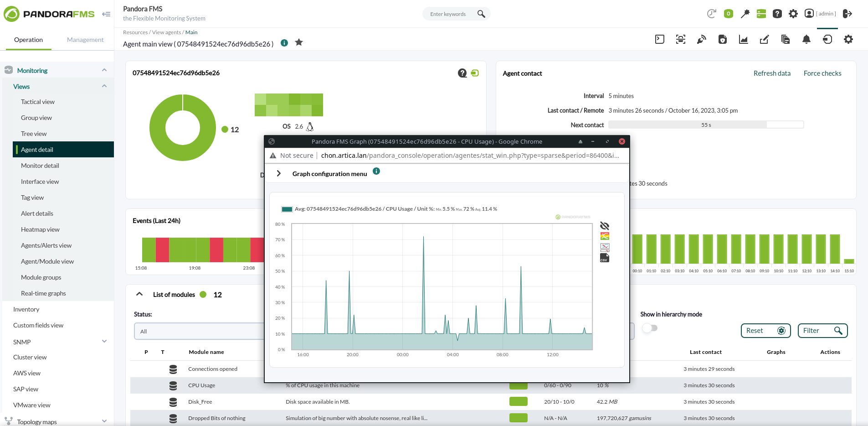This screenshot has width=868, height=426.
Task: Open the agent Alerts bell icon
Action: (806, 40)
